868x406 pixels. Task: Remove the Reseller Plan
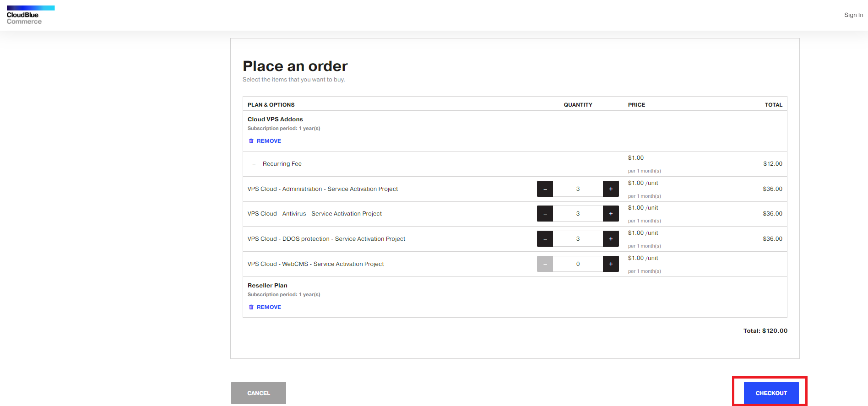pyautogui.click(x=265, y=307)
